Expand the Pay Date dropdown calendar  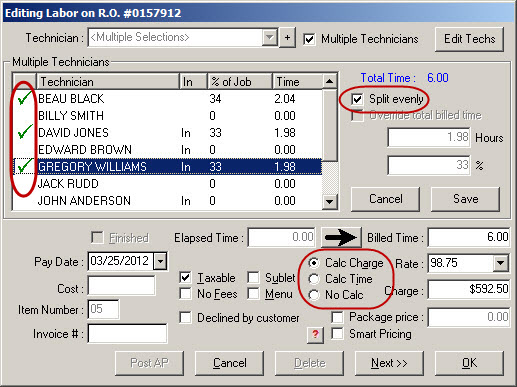point(160,261)
